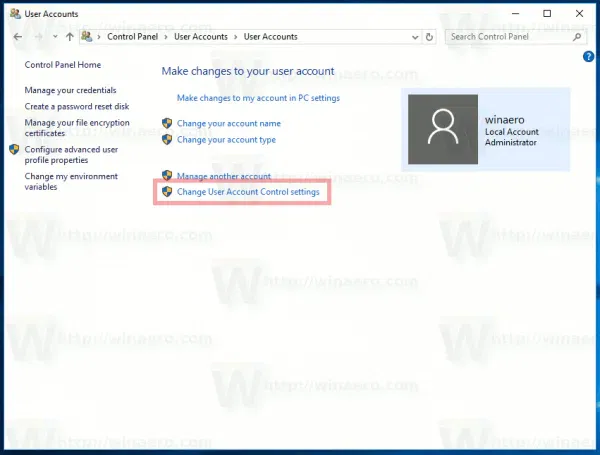Click the search magnifier icon
Screen dimensions: 600x455
(577, 37)
